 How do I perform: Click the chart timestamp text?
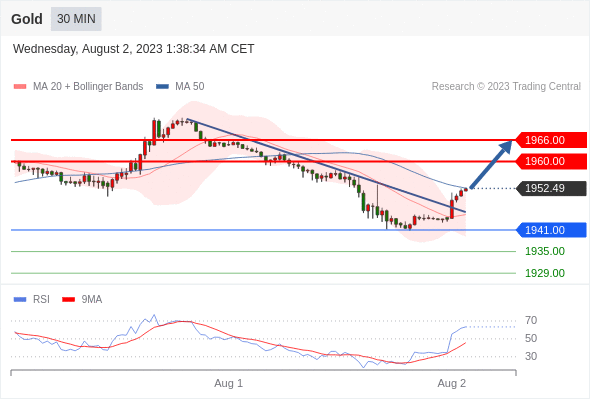coord(134,49)
